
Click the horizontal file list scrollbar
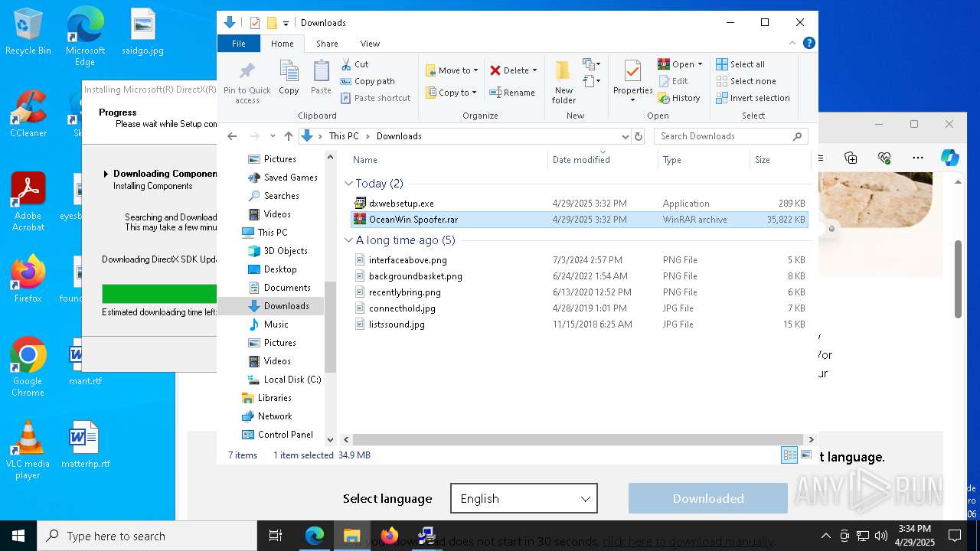pyautogui.click(x=578, y=440)
